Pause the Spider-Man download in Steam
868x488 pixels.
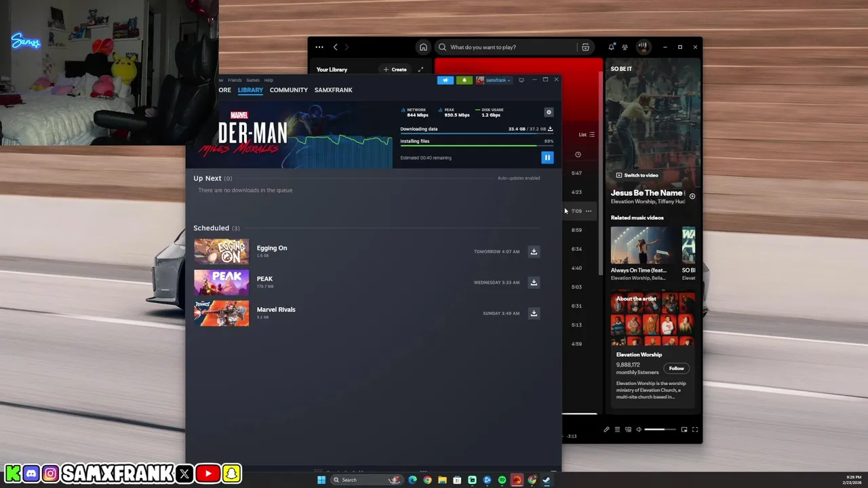coord(547,158)
